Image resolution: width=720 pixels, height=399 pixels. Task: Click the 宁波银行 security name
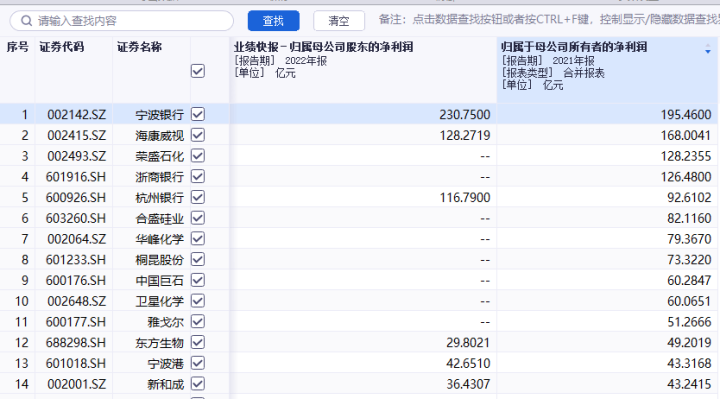160,114
